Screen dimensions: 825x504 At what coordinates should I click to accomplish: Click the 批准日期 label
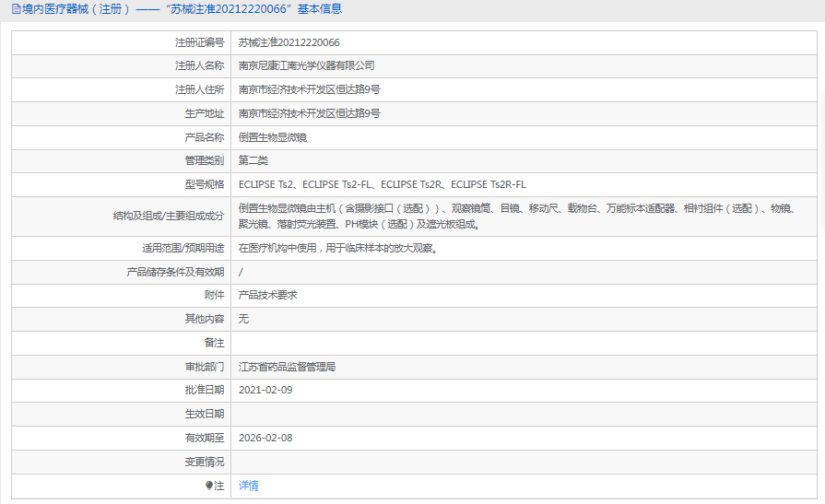click(x=204, y=390)
